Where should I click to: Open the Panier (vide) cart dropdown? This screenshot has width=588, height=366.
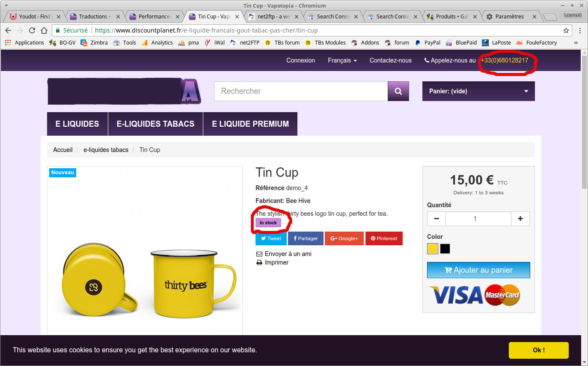pos(478,91)
